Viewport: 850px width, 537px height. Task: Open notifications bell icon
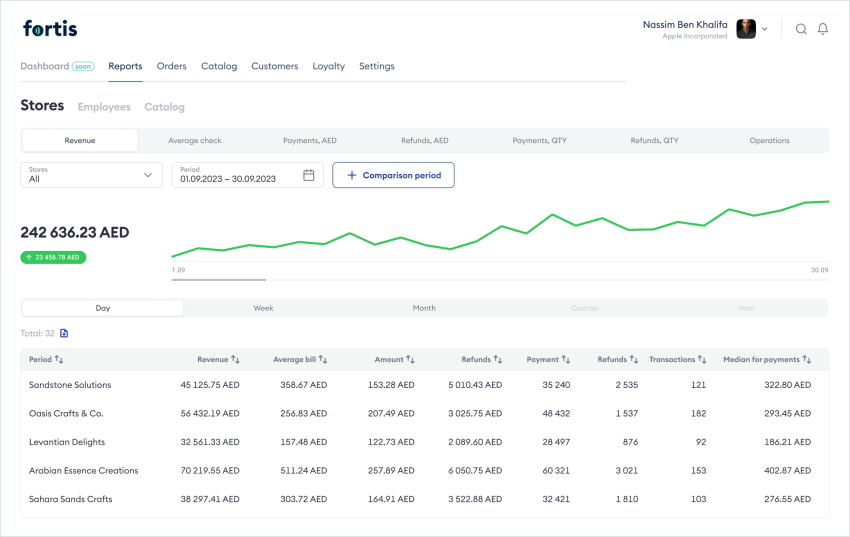tap(823, 29)
